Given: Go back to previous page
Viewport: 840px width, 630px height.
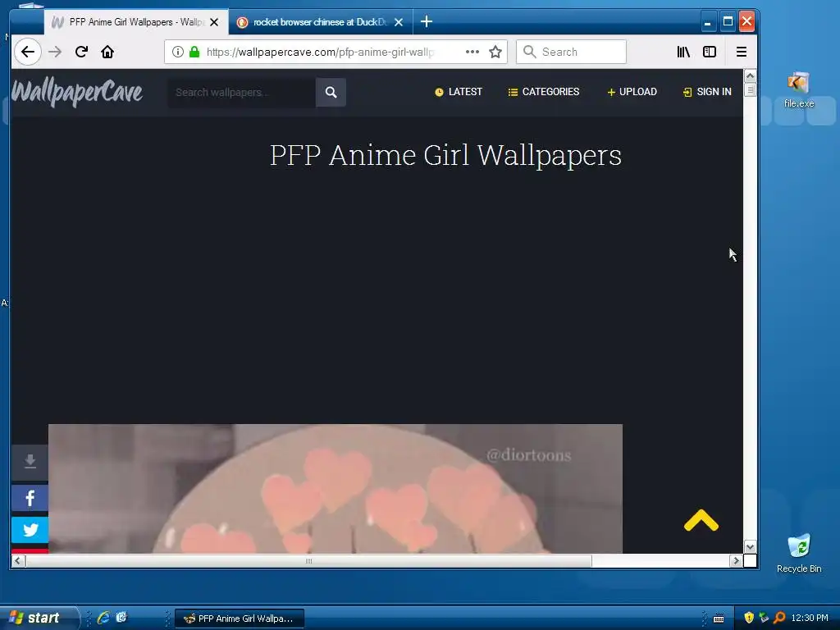Looking at the screenshot, I should (27, 52).
